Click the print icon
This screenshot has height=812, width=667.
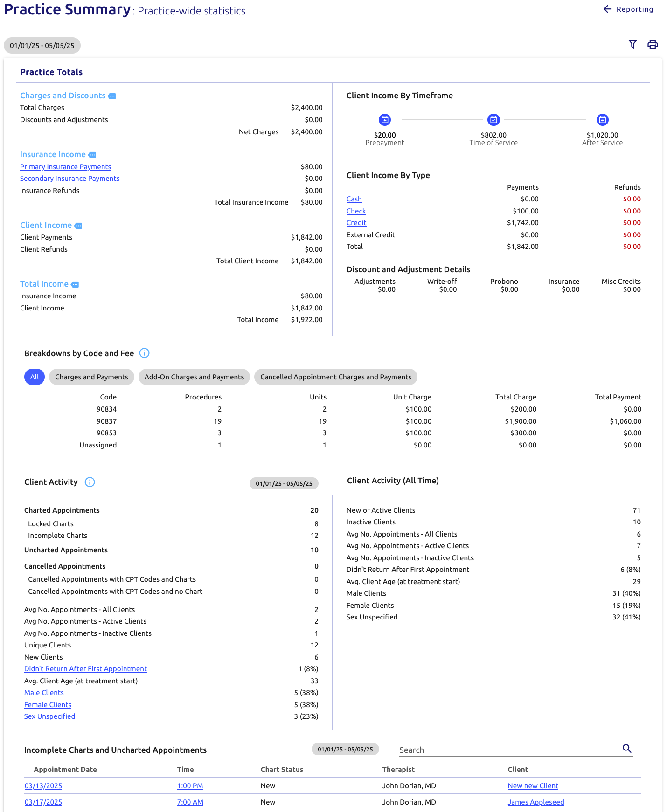tap(653, 44)
